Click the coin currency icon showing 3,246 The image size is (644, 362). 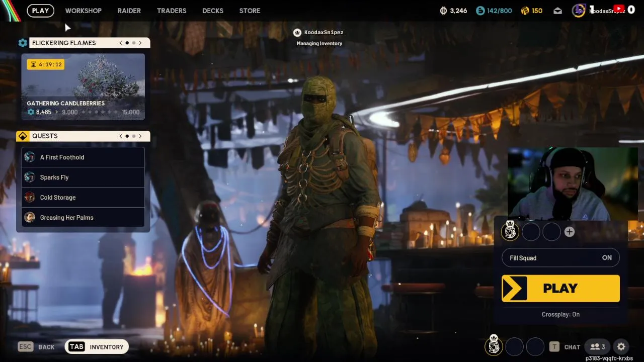pos(443,11)
